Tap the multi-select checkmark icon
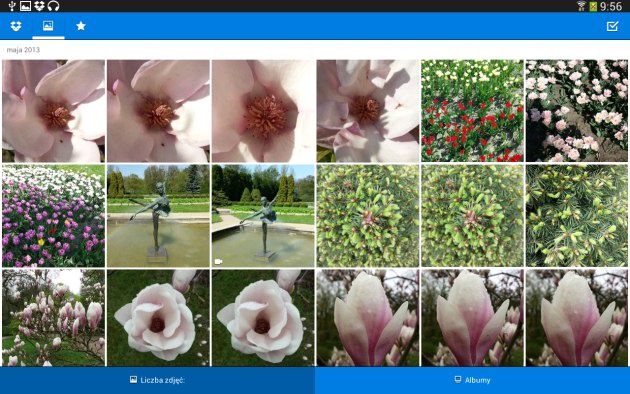 click(612, 26)
